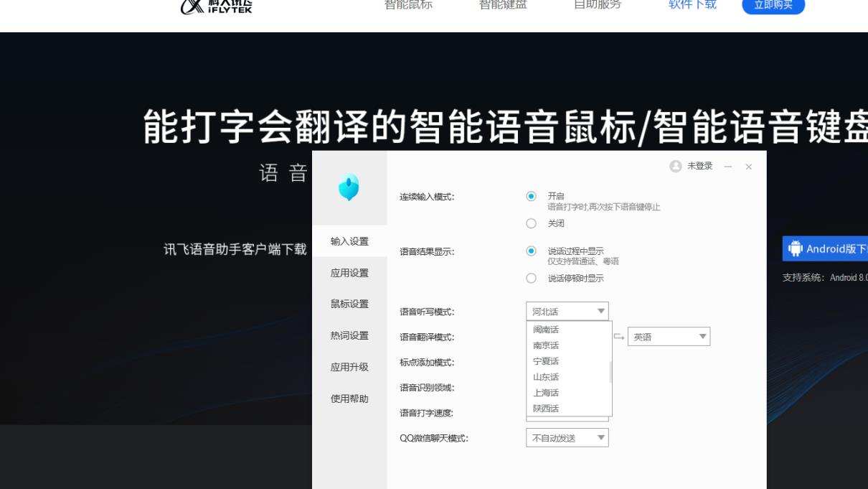Select 说话停顿时显示 radio option
The width and height of the screenshot is (868, 489).
pos(531,279)
